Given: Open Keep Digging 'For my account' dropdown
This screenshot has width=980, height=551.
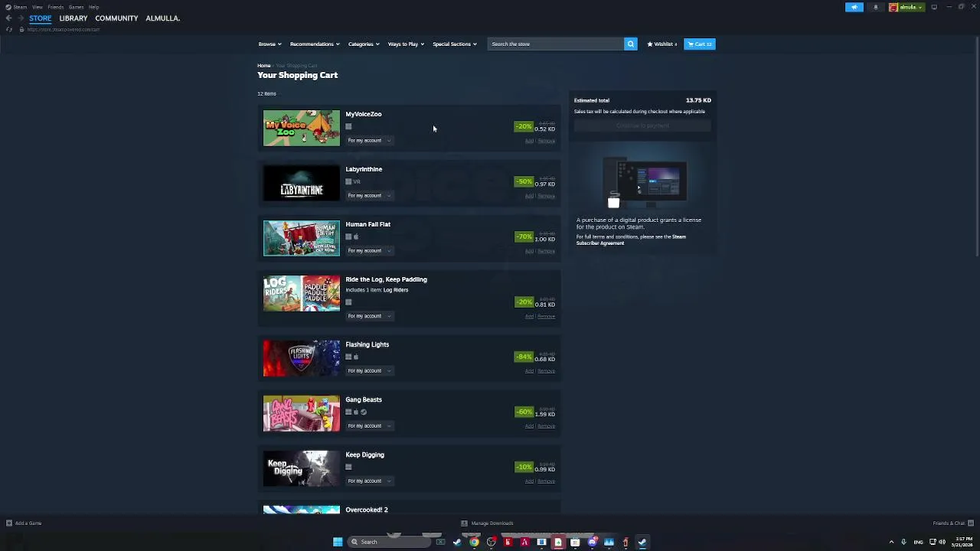Looking at the screenshot, I should pos(369,481).
